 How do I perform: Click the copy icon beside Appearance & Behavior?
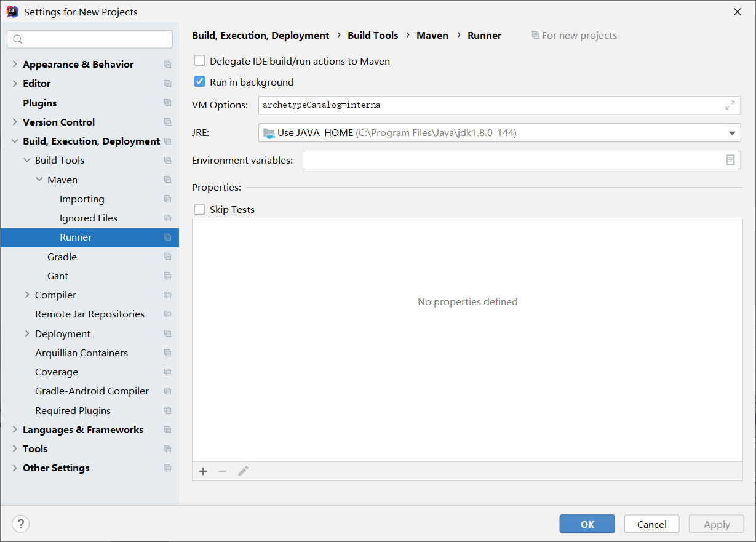(167, 64)
